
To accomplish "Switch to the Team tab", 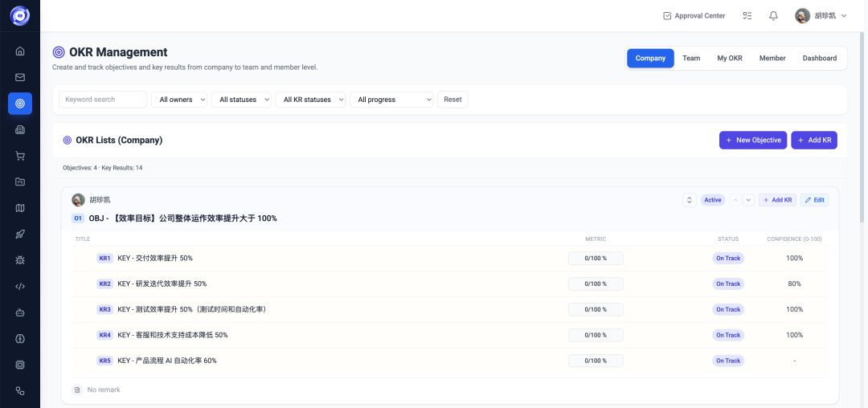I will point(691,58).
